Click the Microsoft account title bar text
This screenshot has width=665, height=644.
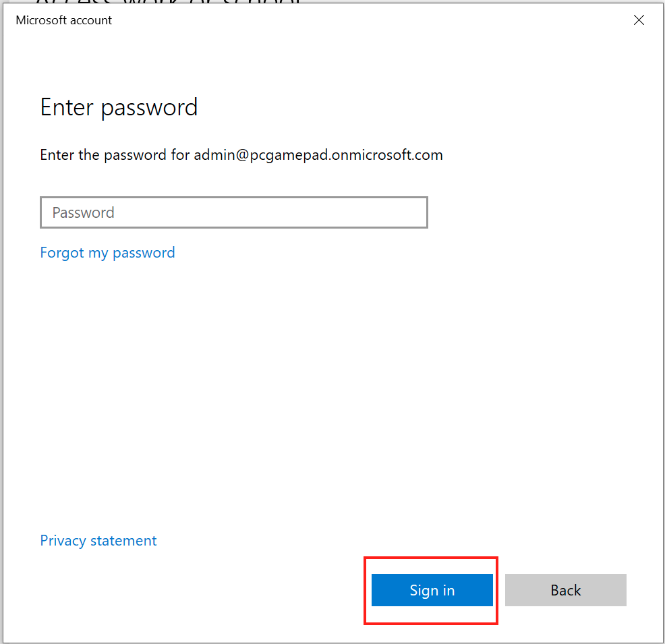pyautogui.click(x=64, y=20)
